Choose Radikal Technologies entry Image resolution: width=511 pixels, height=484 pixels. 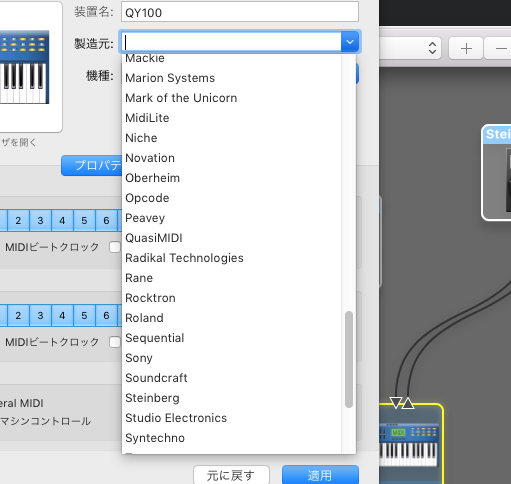(232, 258)
